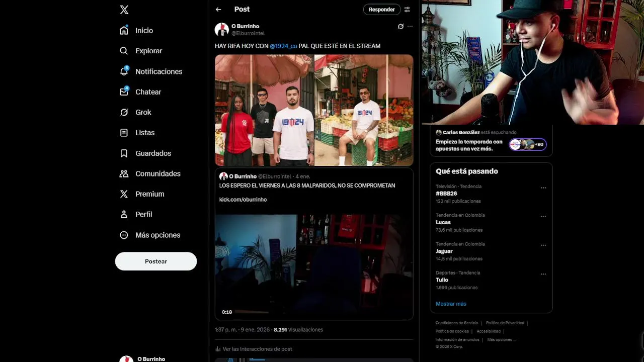Open the Tulio sports trend
Image resolution: width=644 pixels, height=362 pixels.
point(442,280)
